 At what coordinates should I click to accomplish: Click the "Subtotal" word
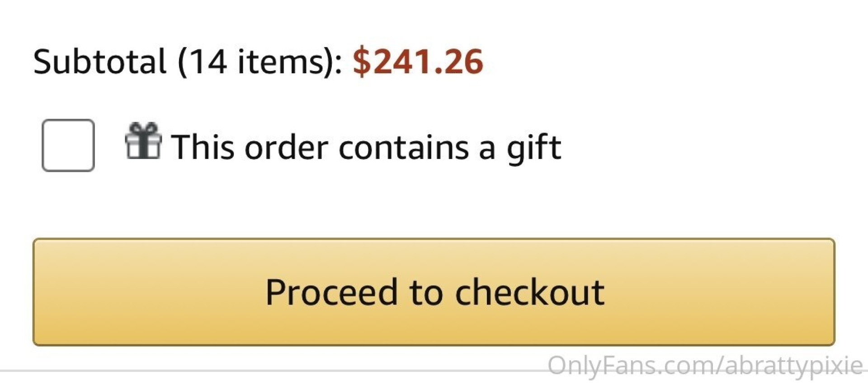pyautogui.click(x=100, y=61)
